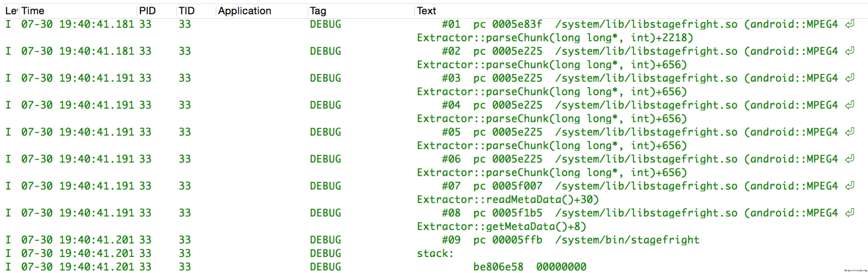Click wrap arrow icon on #03 row

[850, 78]
